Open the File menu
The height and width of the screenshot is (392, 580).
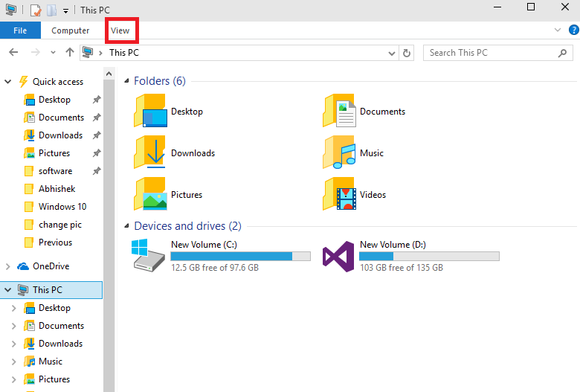(20, 30)
